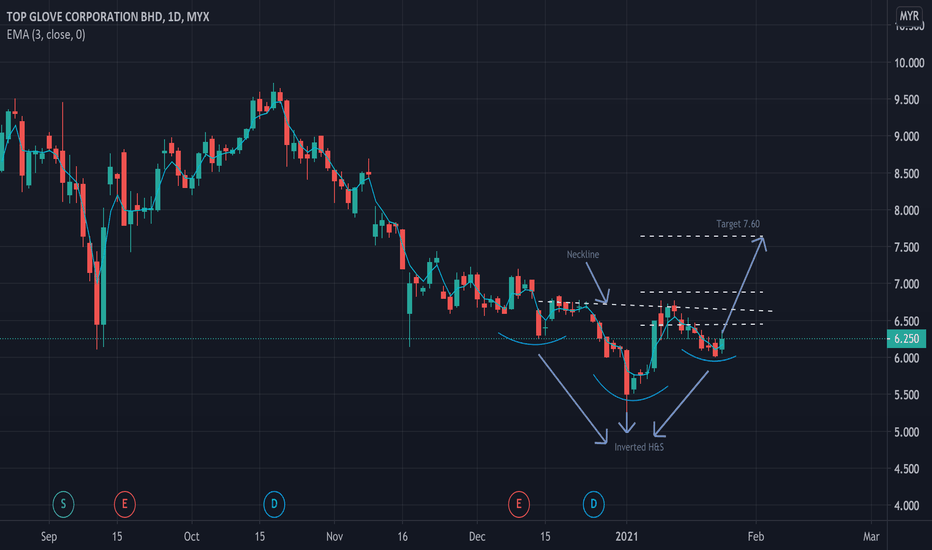Click the 9.500 price axis label
Image resolution: width=932 pixels, height=550 pixels.
point(909,100)
